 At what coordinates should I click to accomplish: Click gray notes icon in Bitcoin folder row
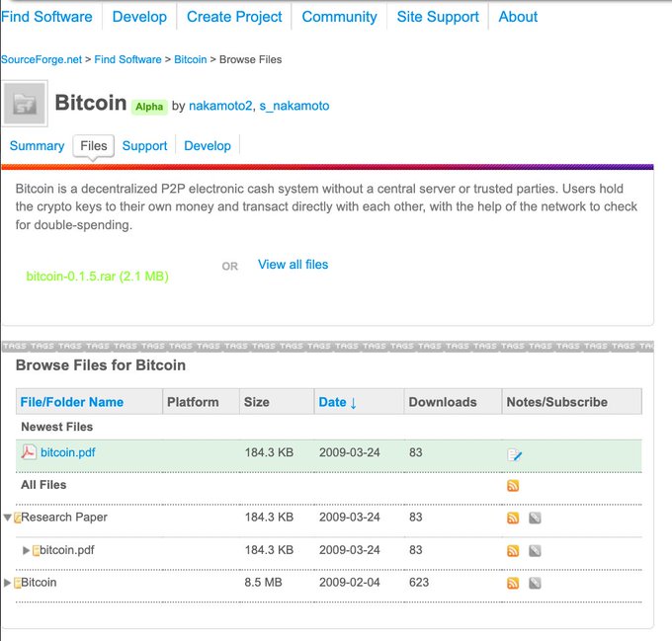click(535, 583)
